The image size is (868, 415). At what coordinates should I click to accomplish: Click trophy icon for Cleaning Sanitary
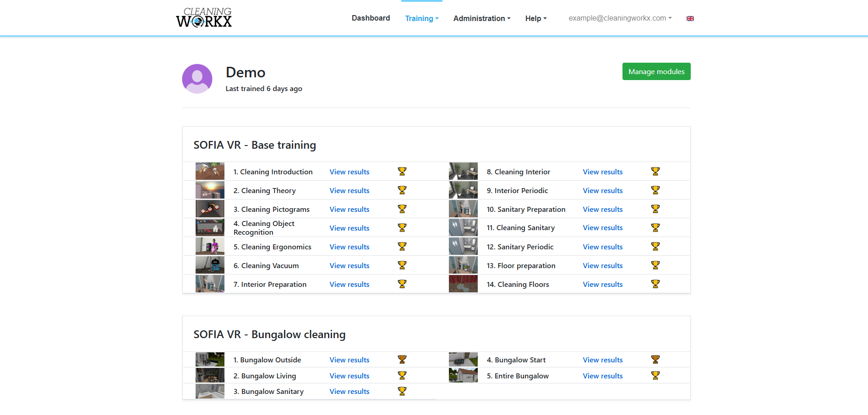coord(655,227)
